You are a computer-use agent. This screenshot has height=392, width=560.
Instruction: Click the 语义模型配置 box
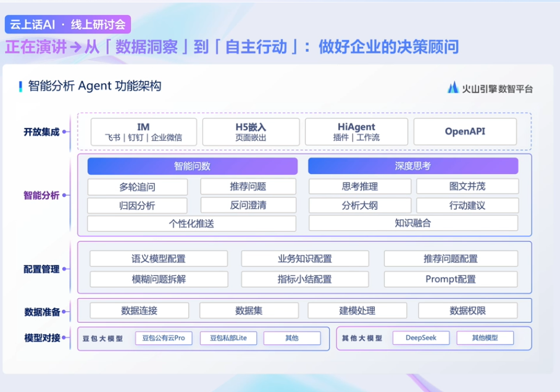[x=159, y=259]
